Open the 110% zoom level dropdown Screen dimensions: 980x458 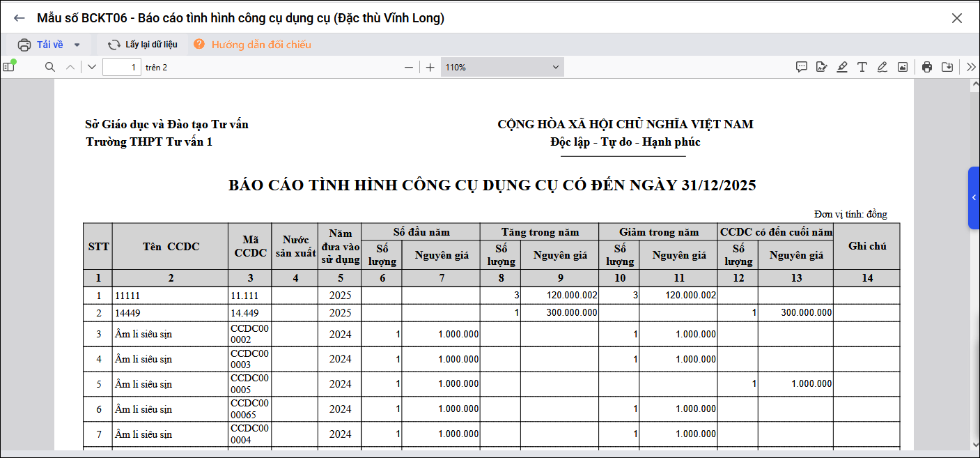click(501, 67)
